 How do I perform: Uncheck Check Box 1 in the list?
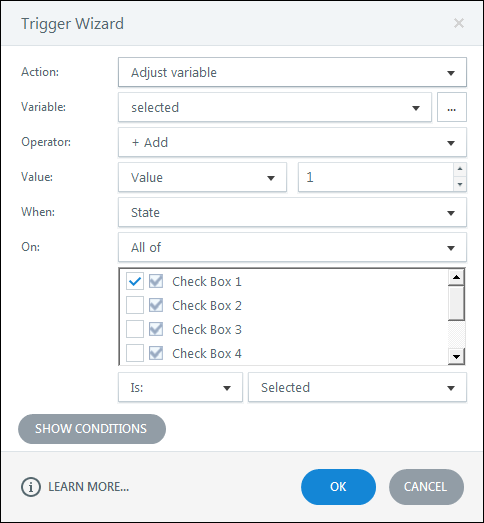click(135, 281)
